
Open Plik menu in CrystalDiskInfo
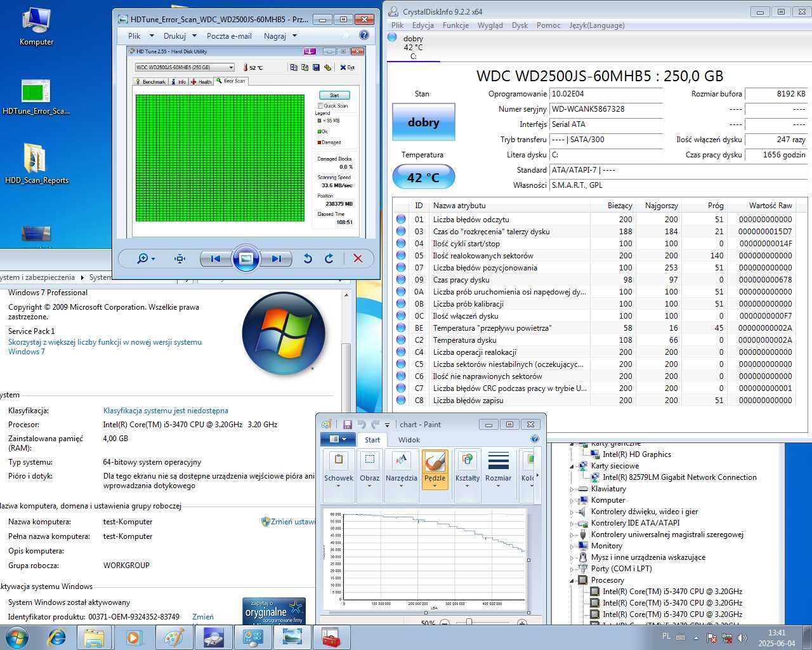(x=398, y=25)
